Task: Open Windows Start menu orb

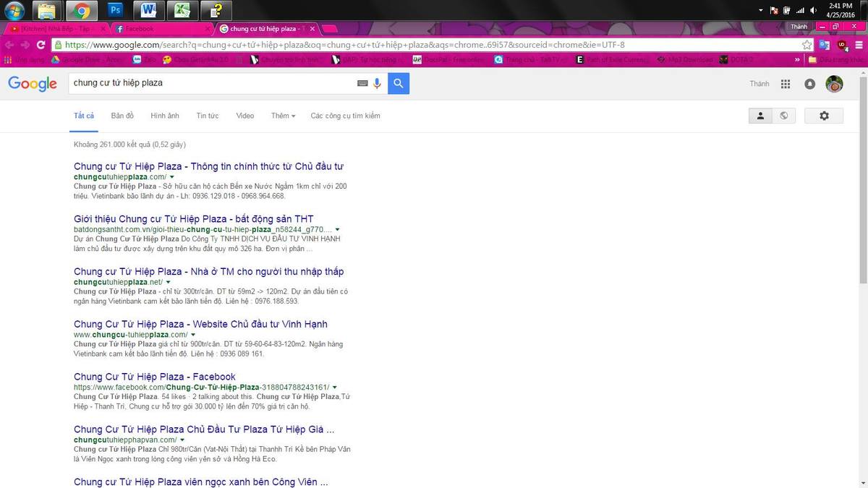Action: [x=14, y=10]
